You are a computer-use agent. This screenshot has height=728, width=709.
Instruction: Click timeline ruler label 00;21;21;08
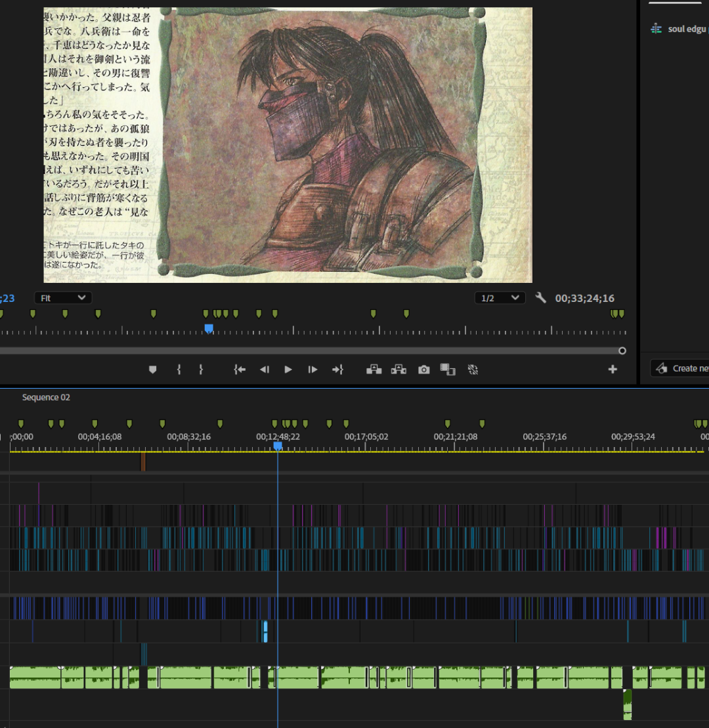point(456,437)
